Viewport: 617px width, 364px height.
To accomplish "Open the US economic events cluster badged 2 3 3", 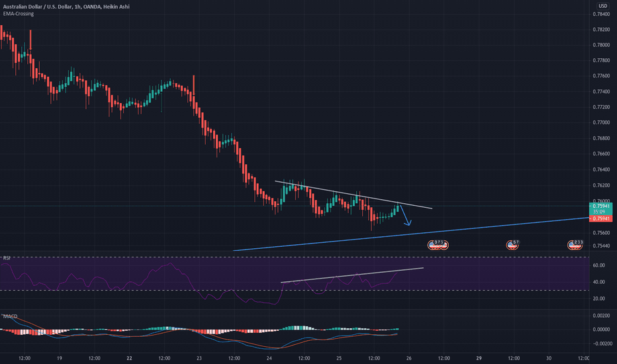I will 575,245.
